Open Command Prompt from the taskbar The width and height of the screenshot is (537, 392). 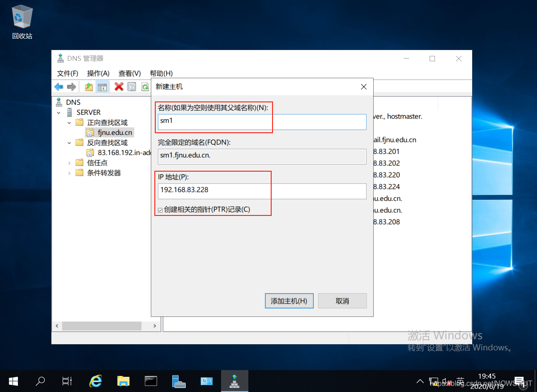click(151, 381)
